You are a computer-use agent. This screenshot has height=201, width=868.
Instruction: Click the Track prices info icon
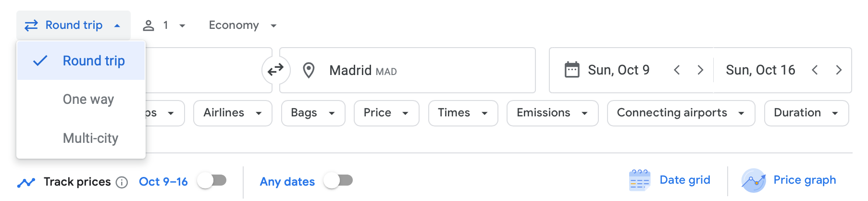click(x=122, y=182)
